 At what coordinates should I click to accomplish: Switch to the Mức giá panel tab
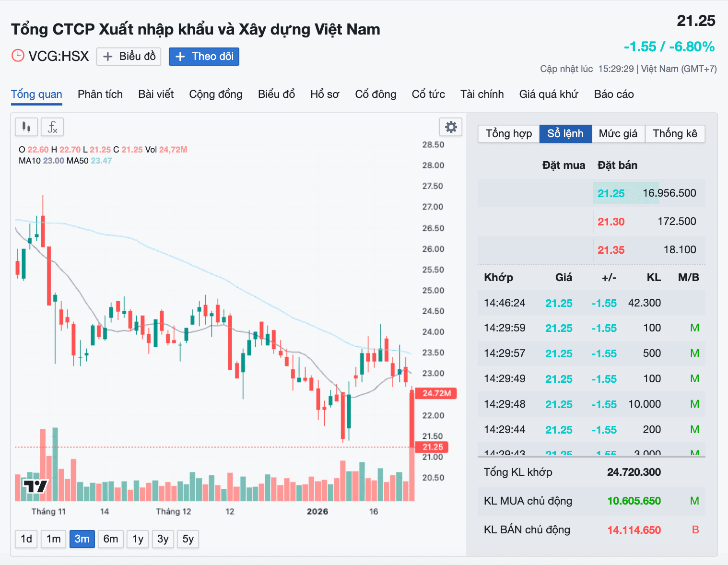tap(618, 133)
